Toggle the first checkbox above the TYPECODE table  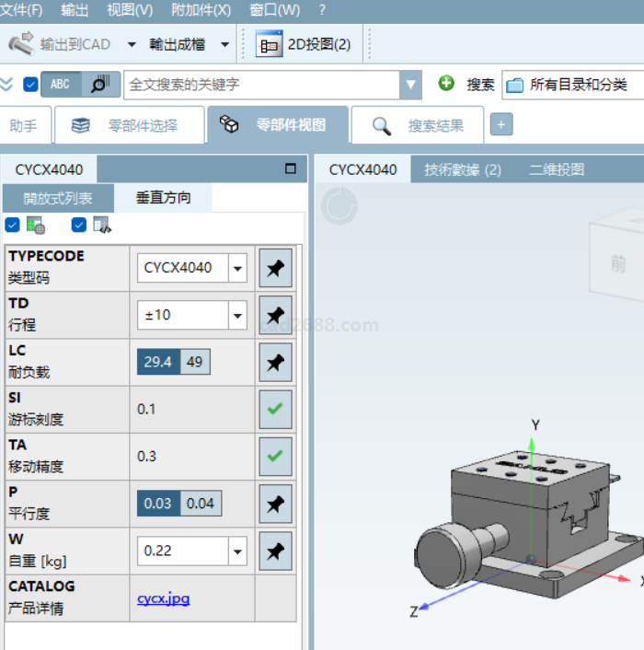click(x=12, y=225)
